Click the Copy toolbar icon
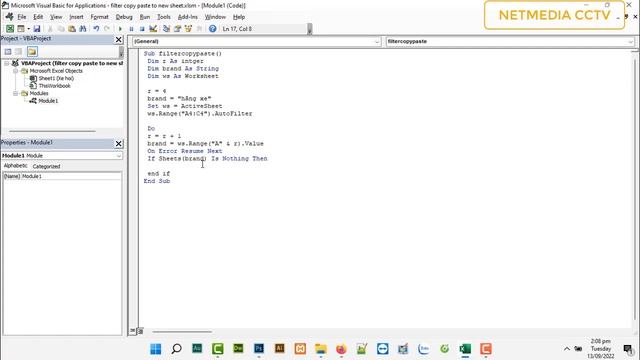The image size is (640, 360). (61, 29)
